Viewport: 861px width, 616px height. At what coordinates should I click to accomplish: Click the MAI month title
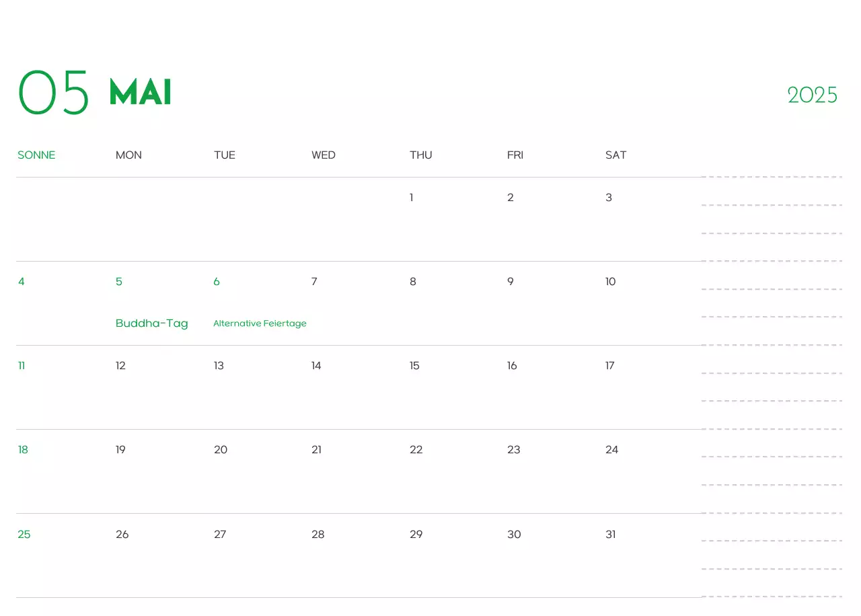pyautogui.click(x=140, y=93)
